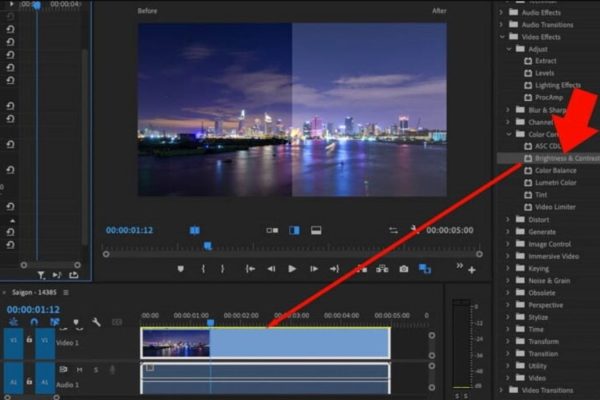Click the Add Marker icon below preview
The width and height of the screenshot is (600, 400).
point(180,268)
